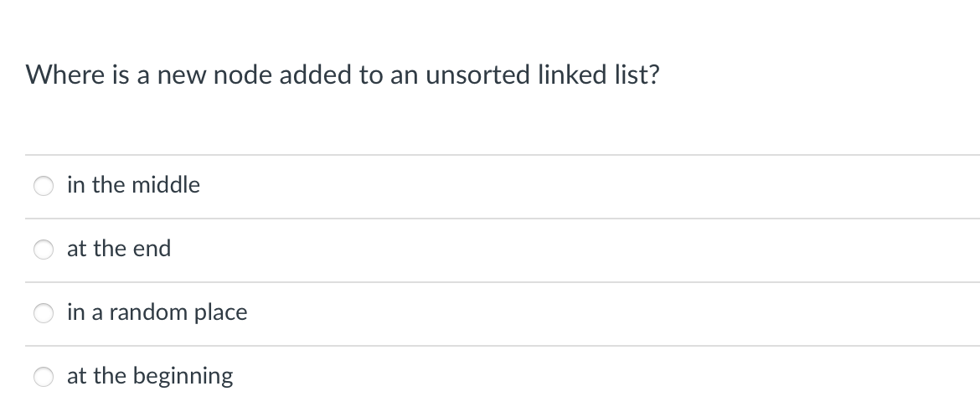Click the "in a random place" answer text
The height and width of the screenshot is (412, 980).
pyautogui.click(x=157, y=312)
